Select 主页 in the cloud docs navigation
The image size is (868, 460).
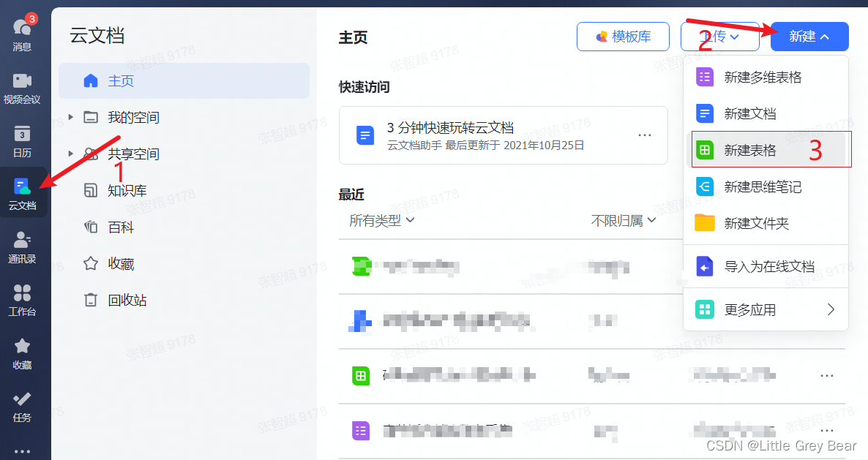click(184, 80)
